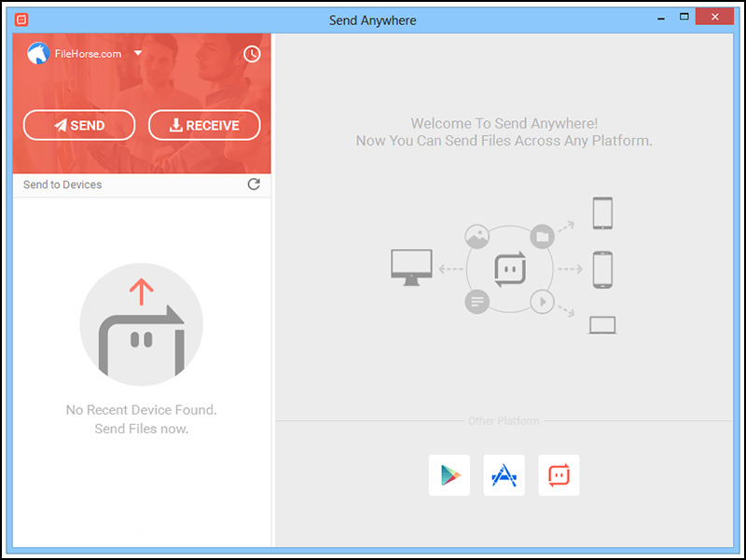Click the SEND button
746x560 pixels.
coord(79,125)
